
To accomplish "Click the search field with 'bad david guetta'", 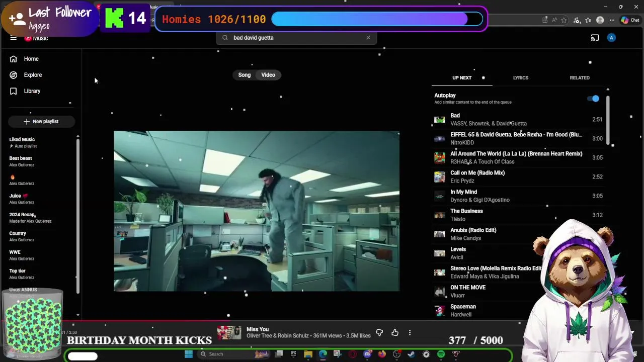I will coord(296,38).
